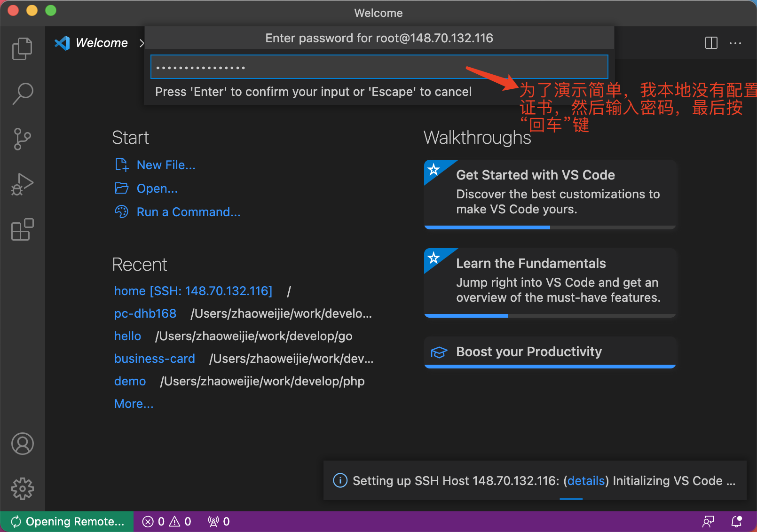Open the Manage gear menu
The height and width of the screenshot is (532, 757).
pyautogui.click(x=22, y=489)
